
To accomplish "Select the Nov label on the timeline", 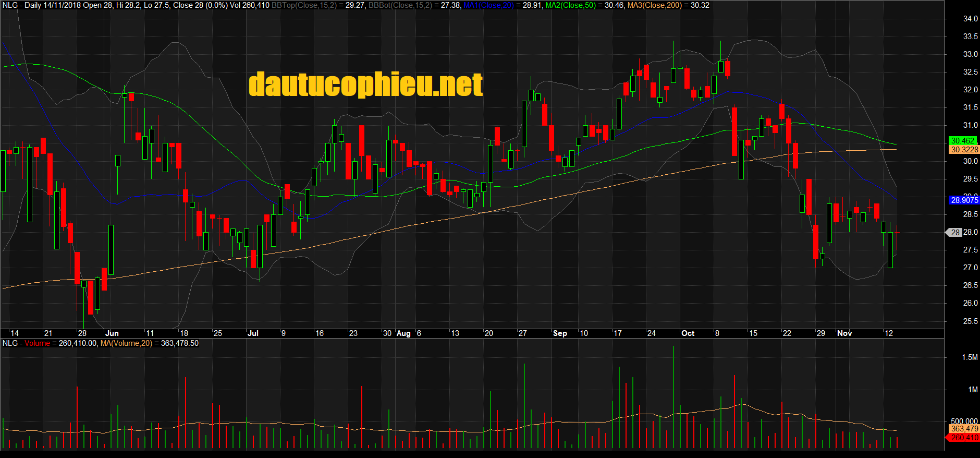I will pyautogui.click(x=844, y=333).
